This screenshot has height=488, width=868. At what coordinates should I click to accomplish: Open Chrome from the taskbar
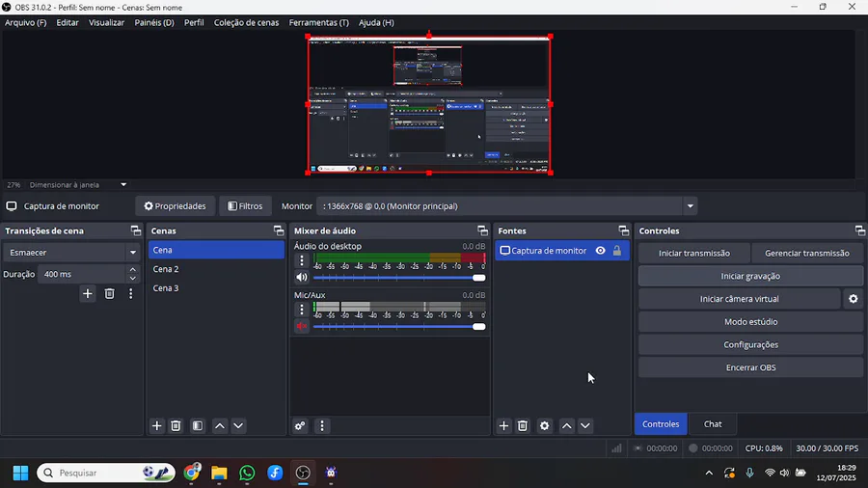coord(192,474)
